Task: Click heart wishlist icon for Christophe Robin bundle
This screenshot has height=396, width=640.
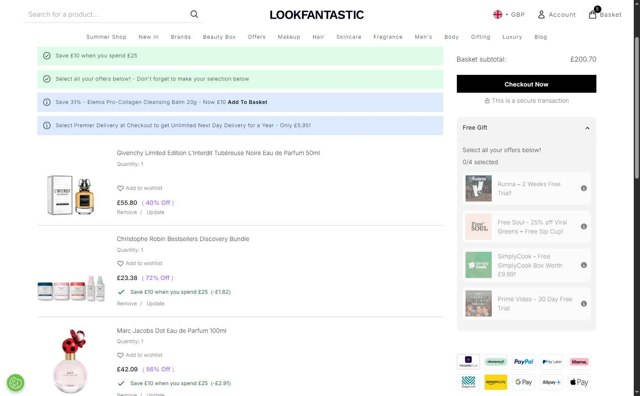Action: (120, 263)
